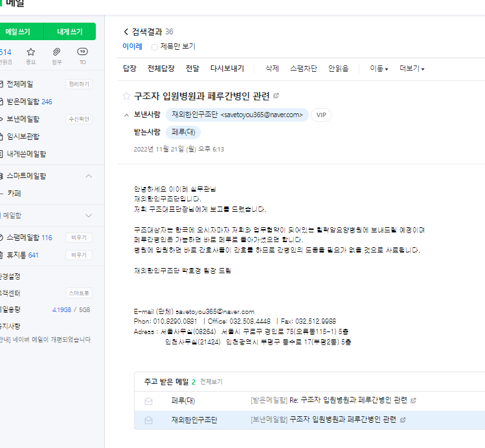Click 전체답장 reply-all in toolbar
The width and height of the screenshot is (485, 448).
click(x=161, y=69)
